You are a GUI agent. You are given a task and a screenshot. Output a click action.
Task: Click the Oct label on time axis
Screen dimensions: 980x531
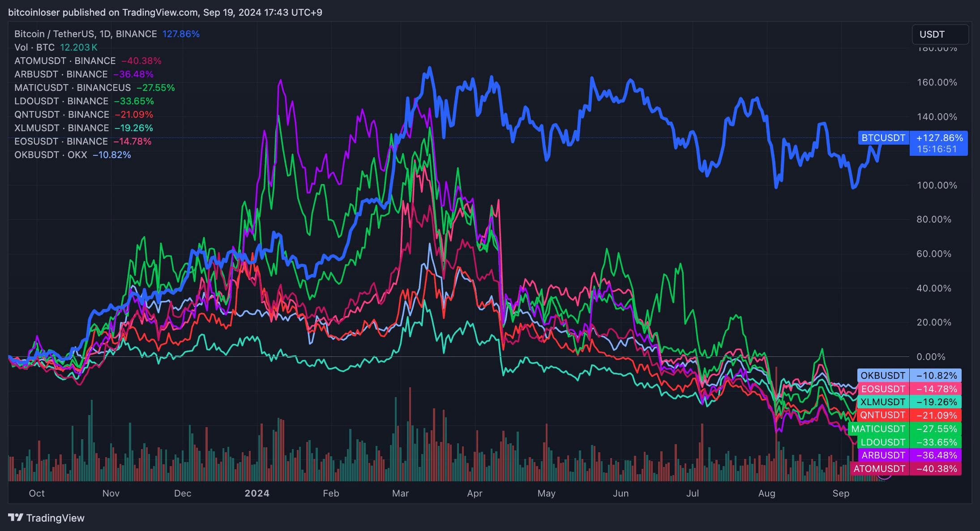[x=37, y=493]
